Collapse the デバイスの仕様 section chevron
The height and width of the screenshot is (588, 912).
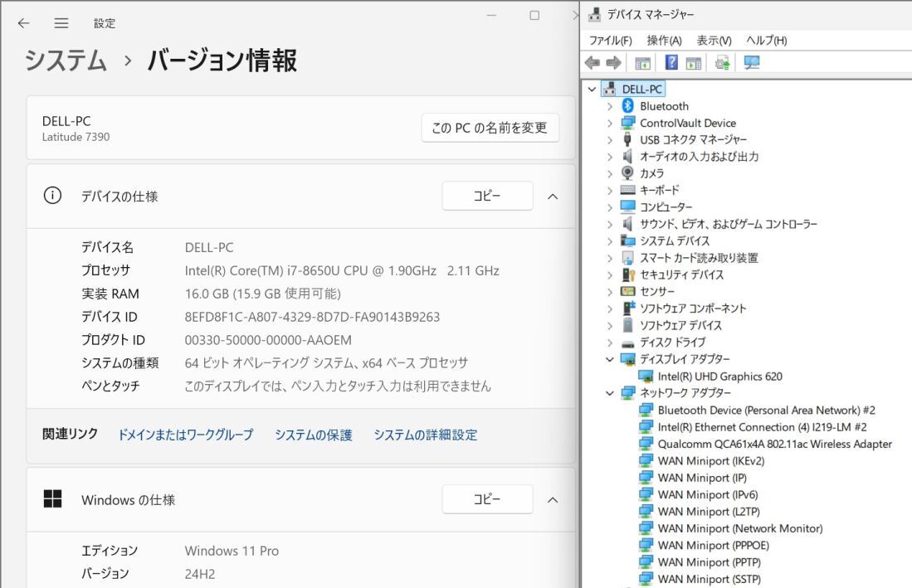[x=552, y=196]
